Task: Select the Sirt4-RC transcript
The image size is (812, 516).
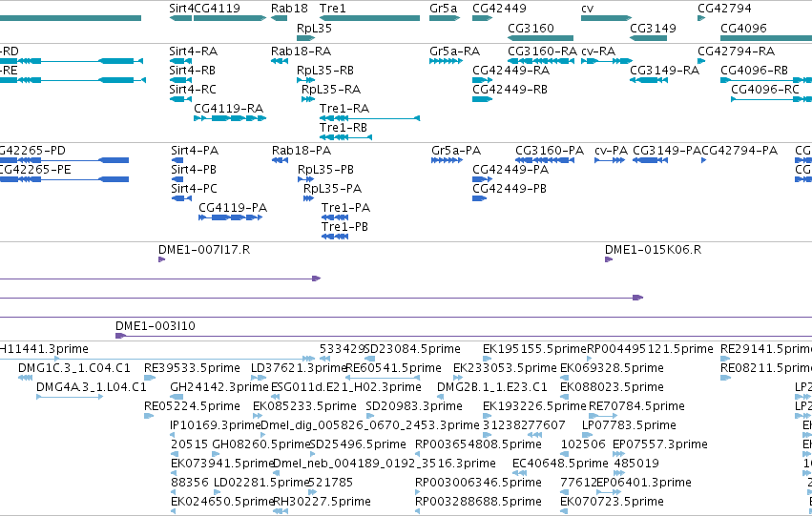Action: click(180, 99)
